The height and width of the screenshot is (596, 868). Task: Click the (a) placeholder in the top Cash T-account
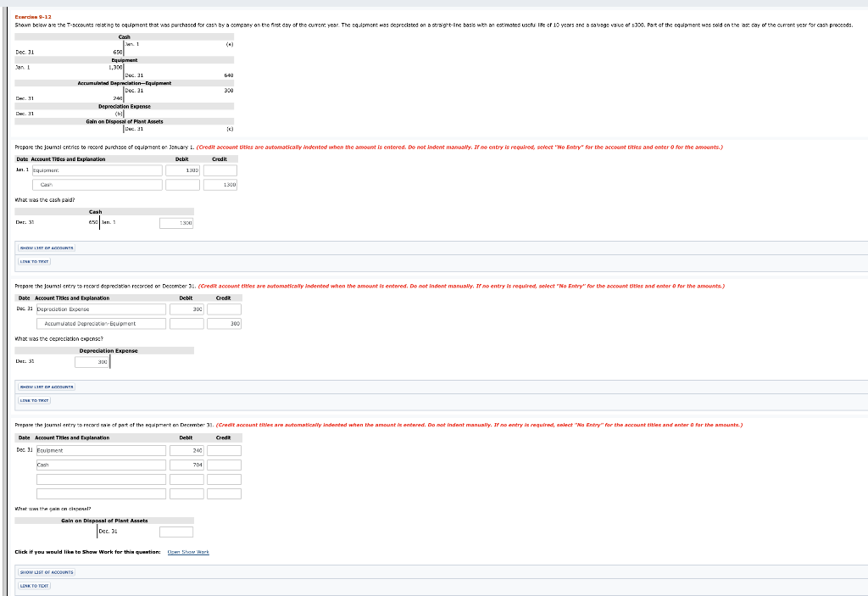point(230,44)
